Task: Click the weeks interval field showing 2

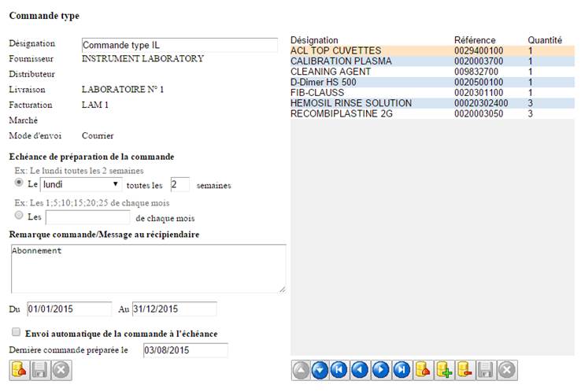Action: tap(180, 184)
